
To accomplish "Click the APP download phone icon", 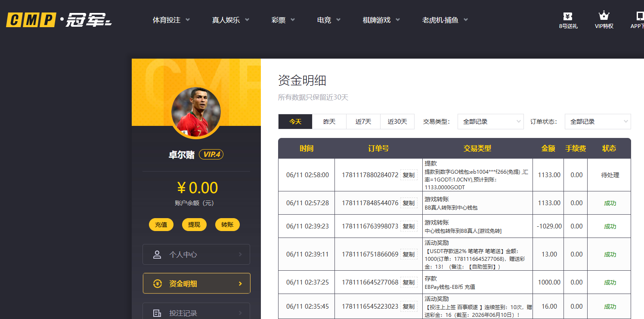I will pos(640,16).
